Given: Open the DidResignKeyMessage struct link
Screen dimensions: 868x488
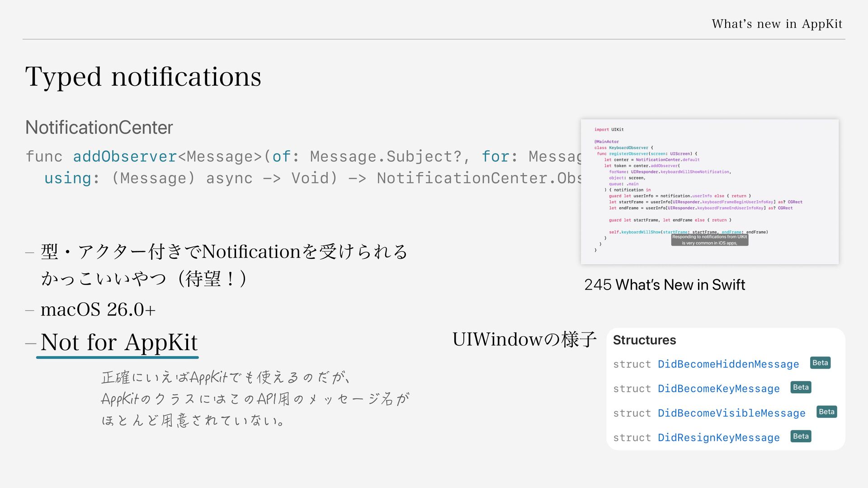Looking at the screenshot, I should (x=718, y=437).
